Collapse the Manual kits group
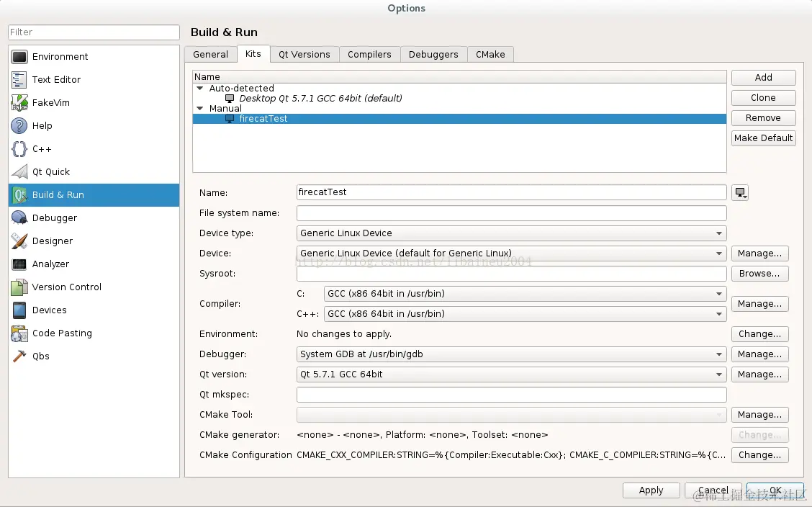The width and height of the screenshot is (812, 507). point(200,109)
